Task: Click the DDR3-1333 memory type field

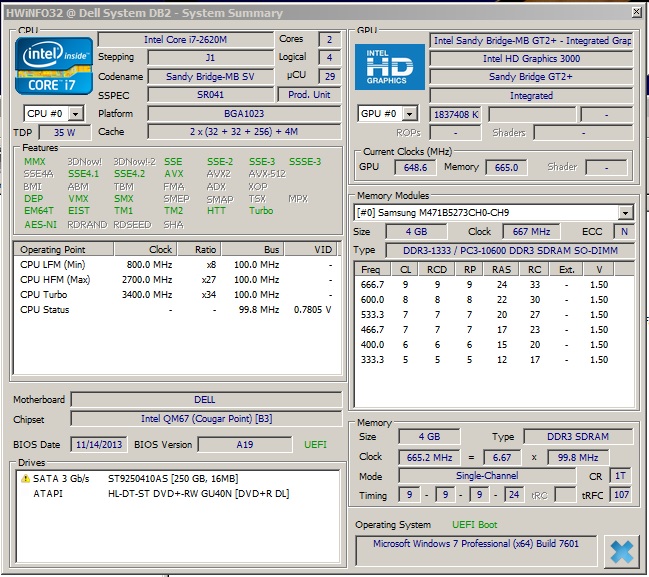Action: tap(510, 250)
